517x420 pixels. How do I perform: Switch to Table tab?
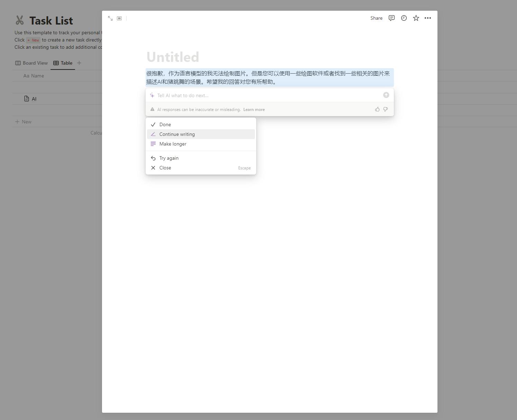point(63,63)
